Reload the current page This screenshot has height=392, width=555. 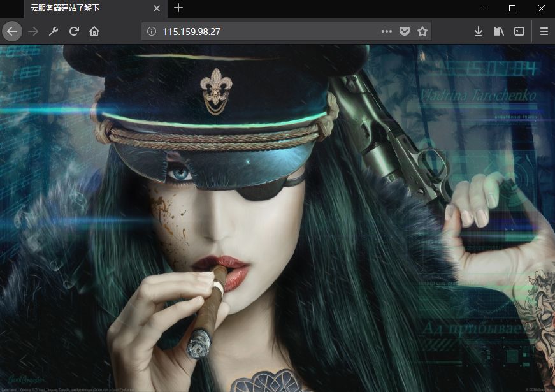[x=74, y=31]
